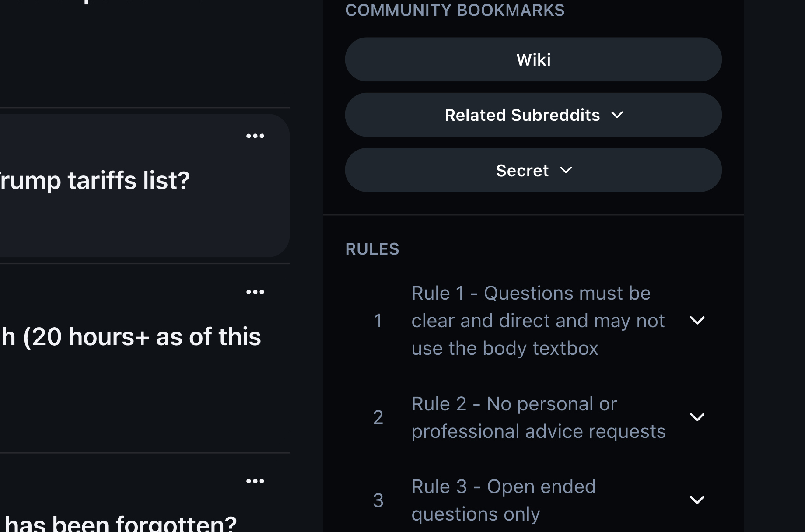Viewport: 805px width, 532px height.
Task: Click the chevron arrow beside Secret
Action: coord(566,170)
